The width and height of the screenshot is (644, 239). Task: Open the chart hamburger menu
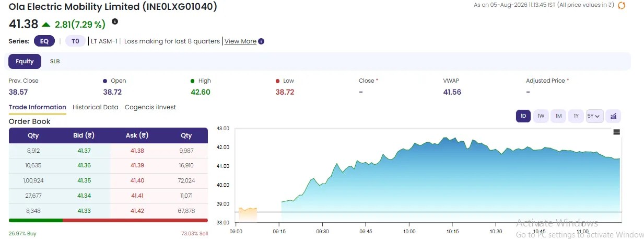click(616, 132)
